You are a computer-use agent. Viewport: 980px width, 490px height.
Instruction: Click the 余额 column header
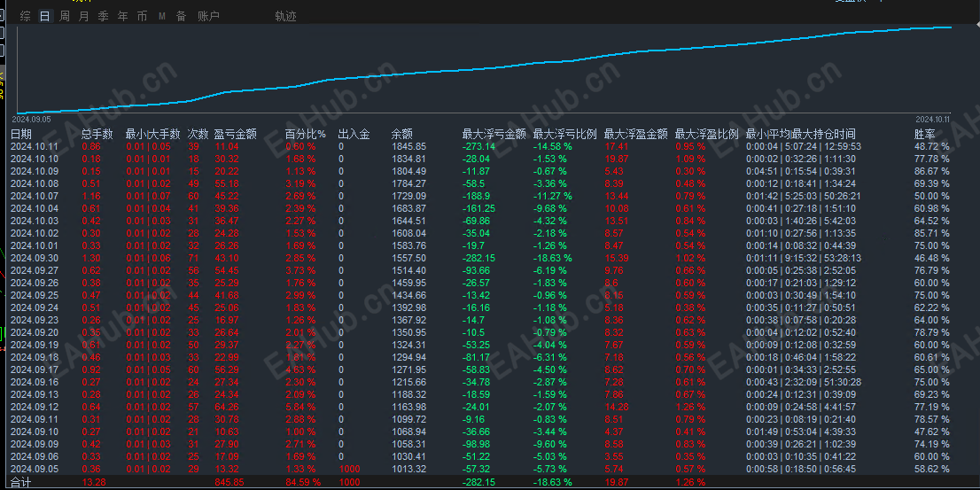[402, 134]
